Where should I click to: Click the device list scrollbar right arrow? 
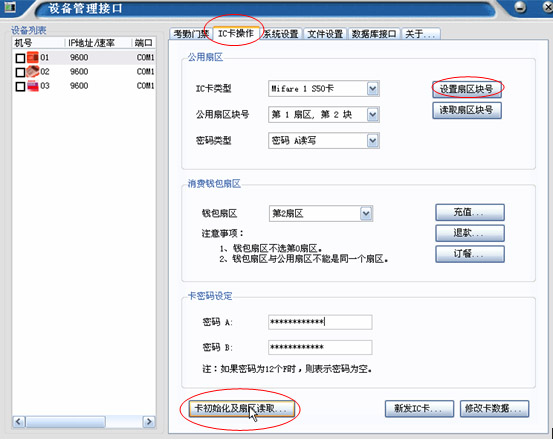pos(149,421)
